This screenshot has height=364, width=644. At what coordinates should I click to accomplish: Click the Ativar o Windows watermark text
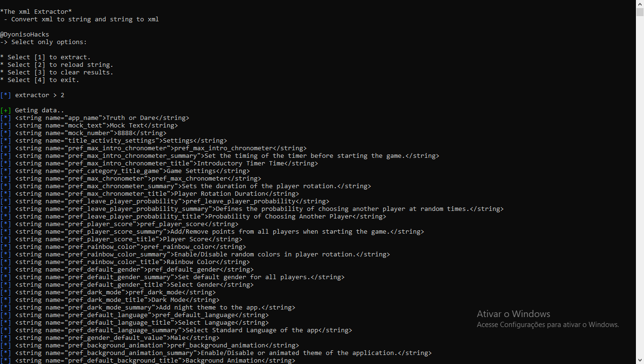tap(513, 314)
